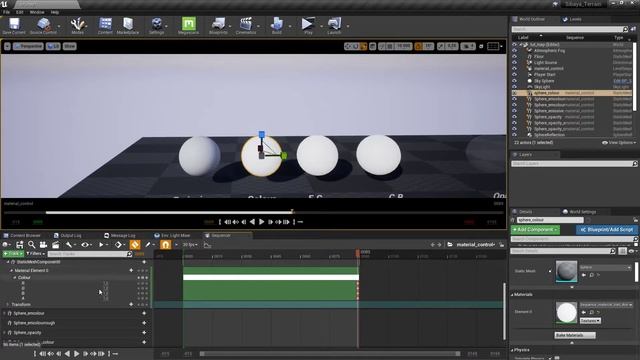Click the viewport Show button
This screenshot has height=360, width=640.
coord(69,46)
